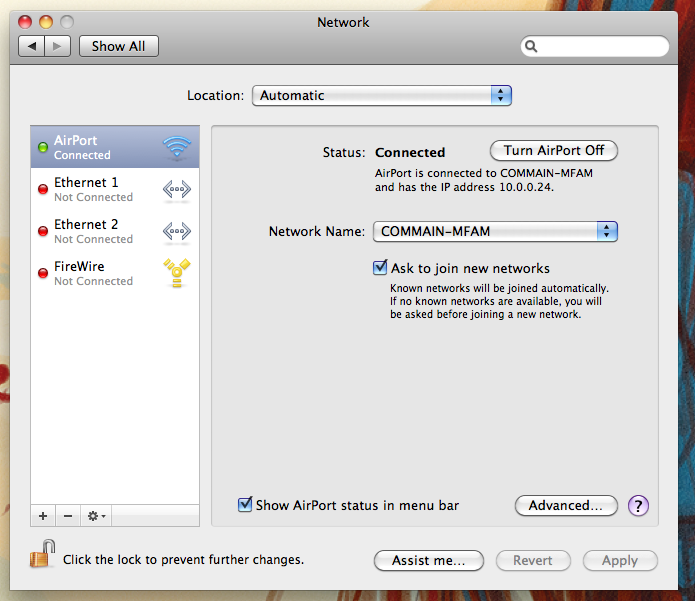This screenshot has width=695, height=601.
Task: Click the lock to prevent further changes
Action: click(x=43, y=554)
